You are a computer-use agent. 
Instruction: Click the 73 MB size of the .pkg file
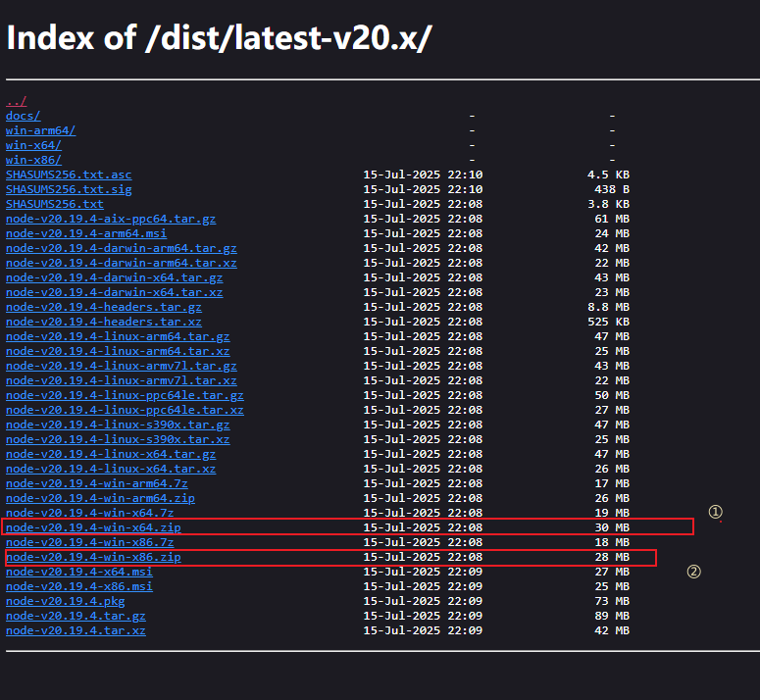point(612,601)
